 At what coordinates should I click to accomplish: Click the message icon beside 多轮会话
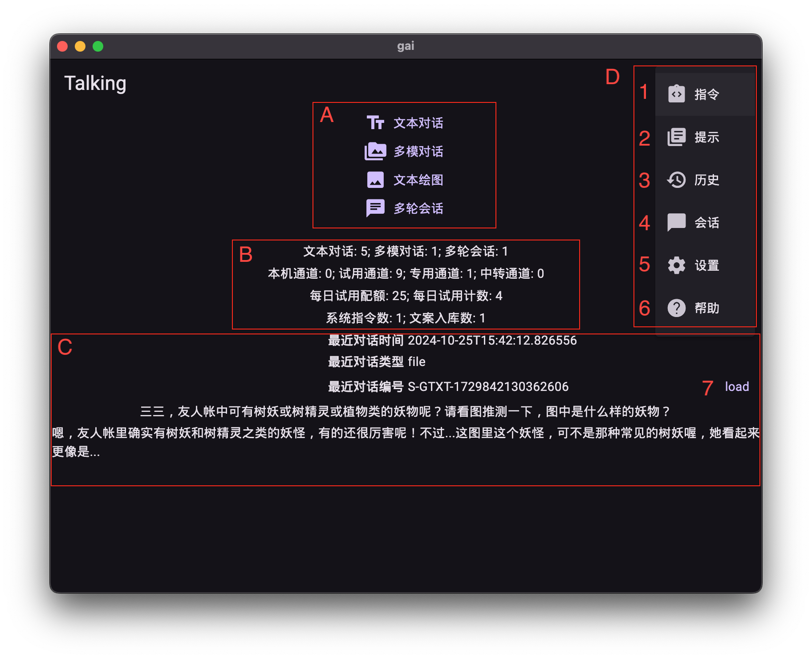pos(375,208)
